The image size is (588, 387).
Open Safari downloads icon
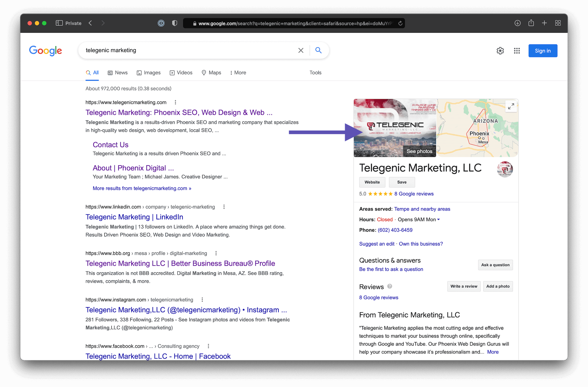coord(518,23)
